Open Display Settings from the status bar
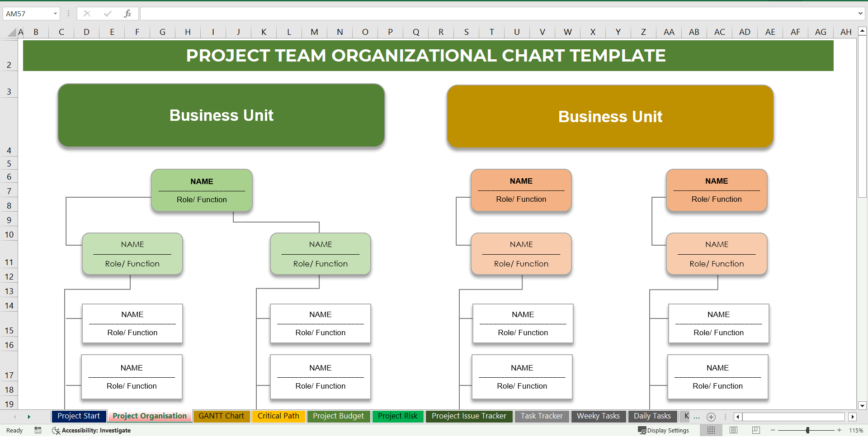The height and width of the screenshot is (437, 868). [x=663, y=430]
